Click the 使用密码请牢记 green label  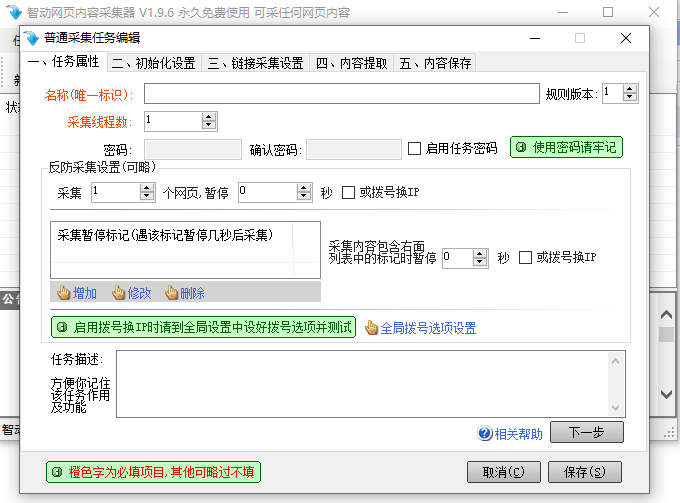click(x=566, y=147)
